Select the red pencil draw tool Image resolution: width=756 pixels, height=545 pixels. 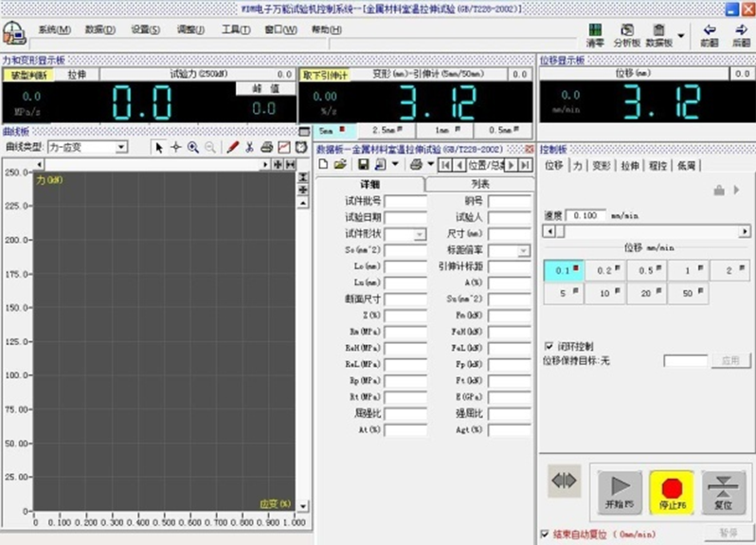[x=232, y=147]
